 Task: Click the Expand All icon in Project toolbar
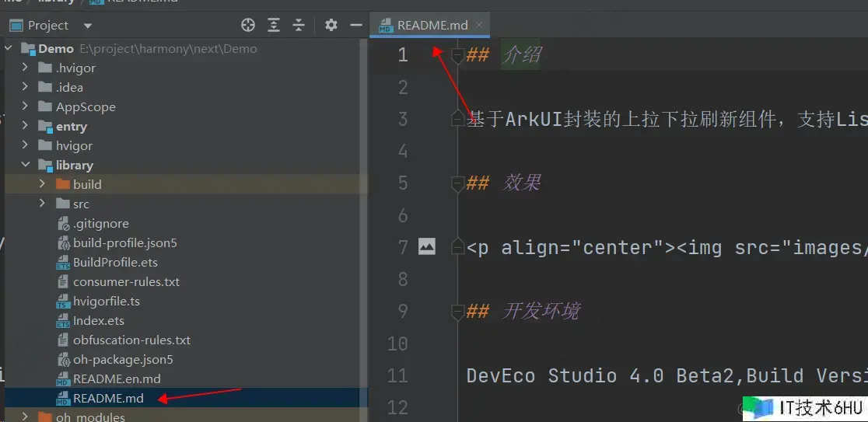[x=274, y=25]
